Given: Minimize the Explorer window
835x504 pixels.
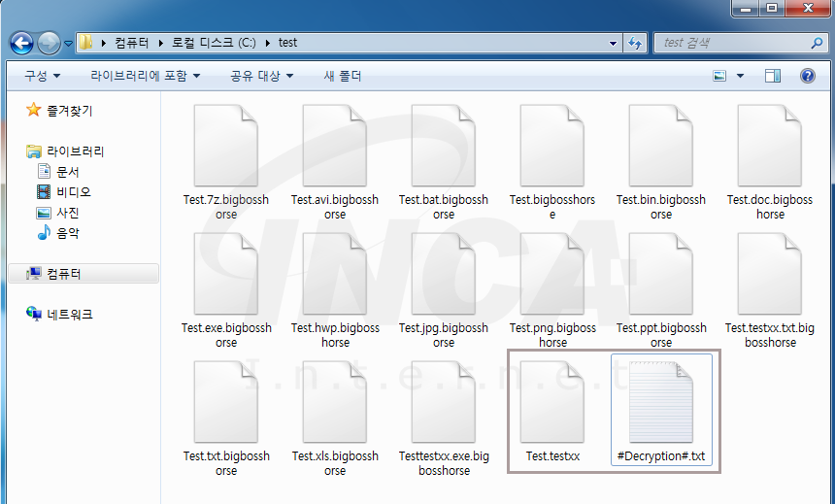Looking at the screenshot, I should tap(746, 8).
